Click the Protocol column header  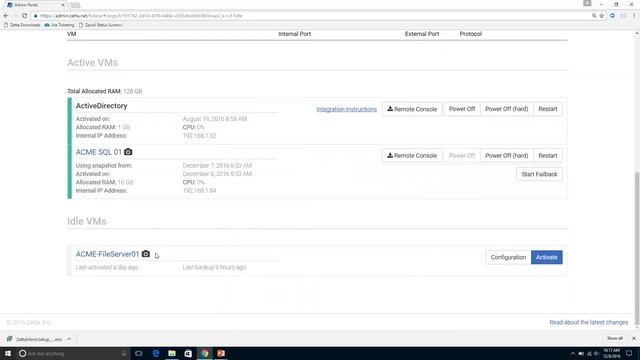point(471,34)
